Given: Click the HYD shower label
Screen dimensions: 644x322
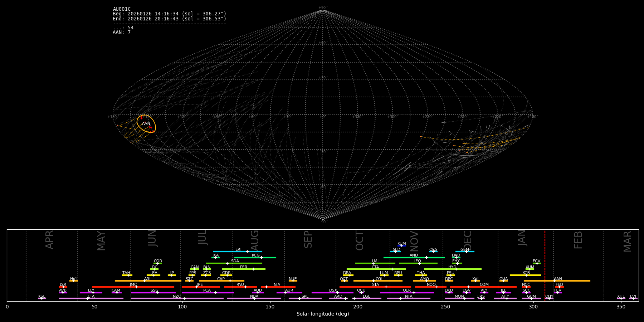Looking at the screenshot, I should [x=453, y=267].
